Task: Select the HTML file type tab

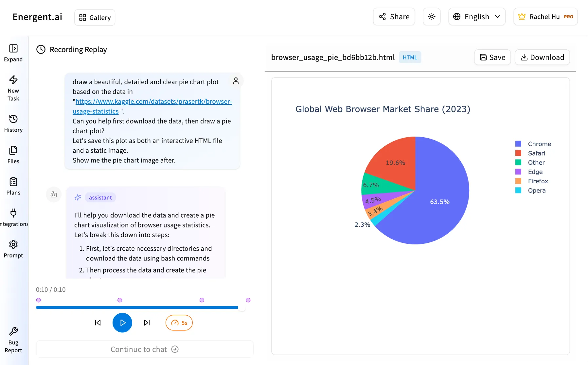Action: pyautogui.click(x=410, y=57)
